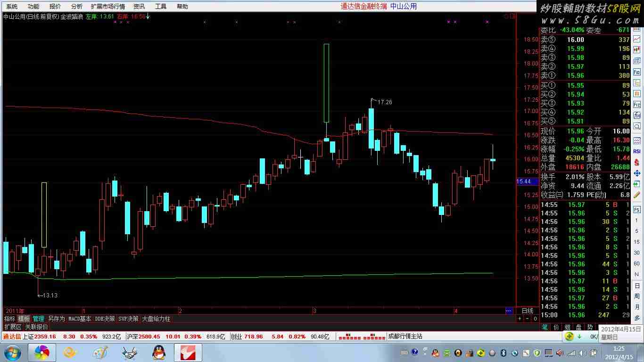The height and width of the screenshot is (362, 644).
Task: Click the Fin finance icon in sidebar
Action: (637, 72)
